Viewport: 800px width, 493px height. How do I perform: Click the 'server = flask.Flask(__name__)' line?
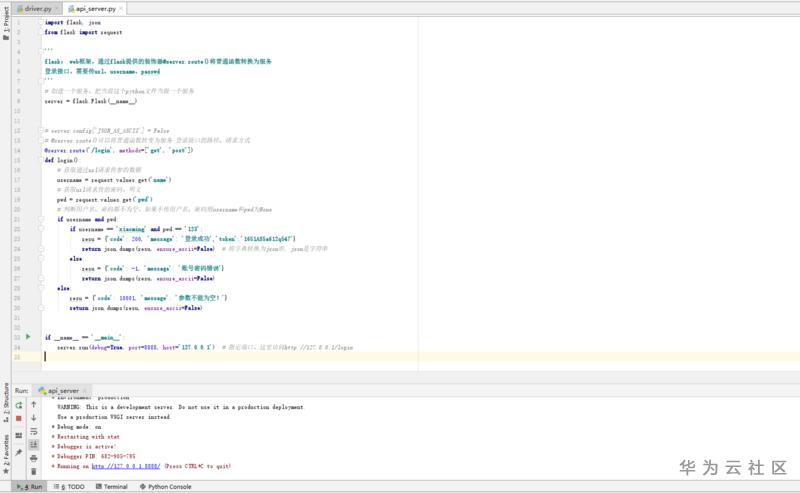[x=90, y=101]
